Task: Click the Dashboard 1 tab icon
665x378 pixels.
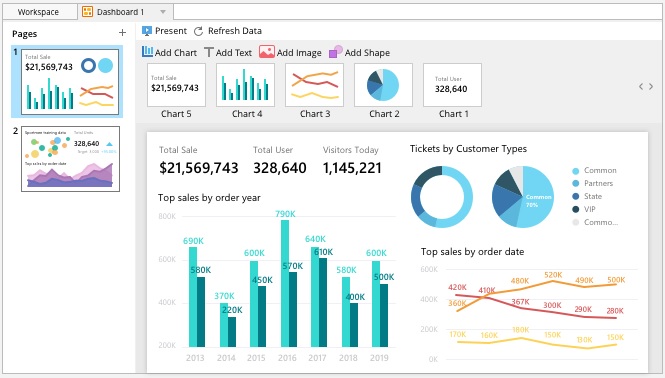Action: (x=87, y=11)
